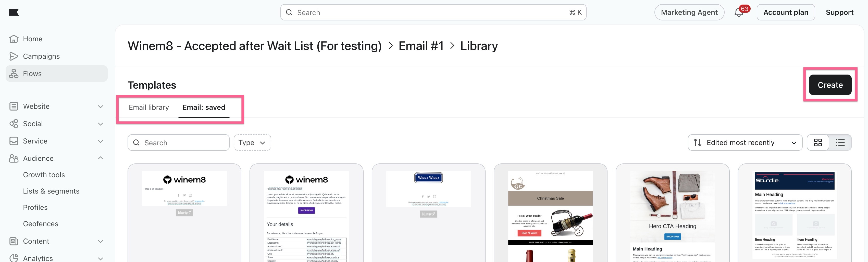Open the Type filter dropdown
The height and width of the screenshot is (262, 868).
tap(252, 143)
